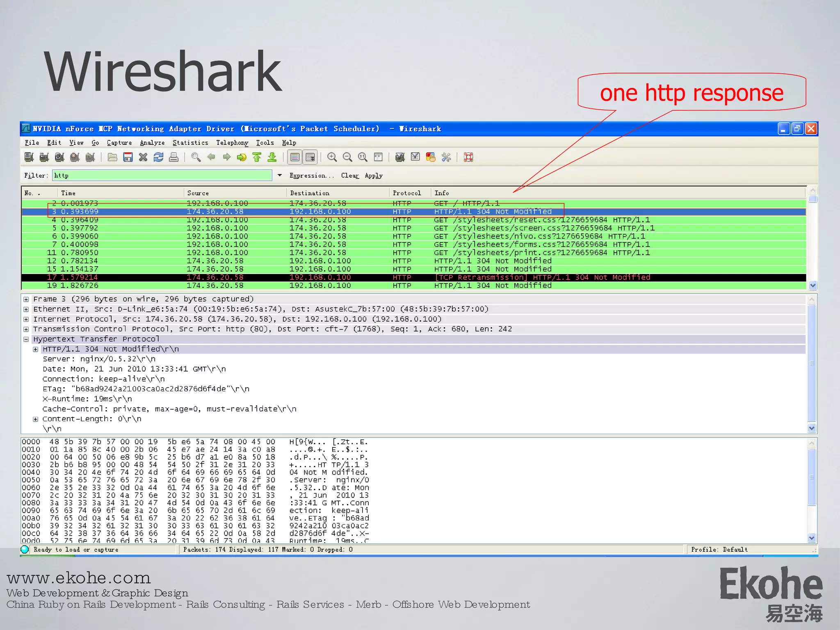The width and height of the screenshot is (840, 630).
Task: Open a capture file with folder icon
Action: coord(112,157)
